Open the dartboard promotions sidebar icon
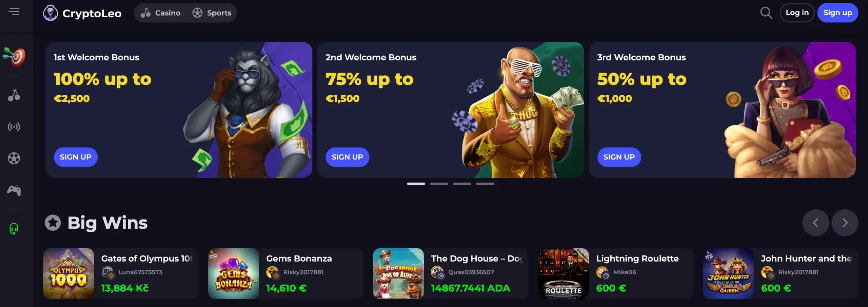 [14, 56]
